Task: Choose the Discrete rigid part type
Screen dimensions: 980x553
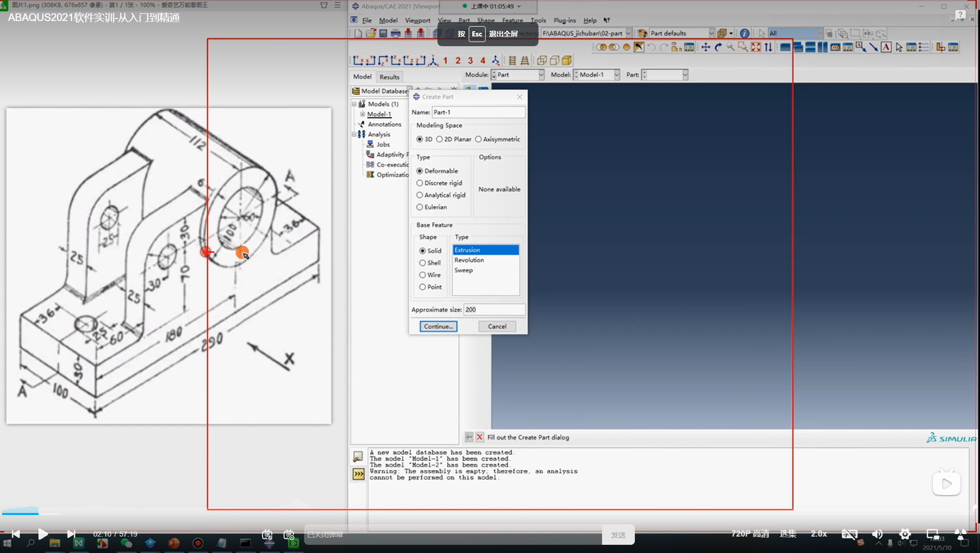Action: [419, 183]
